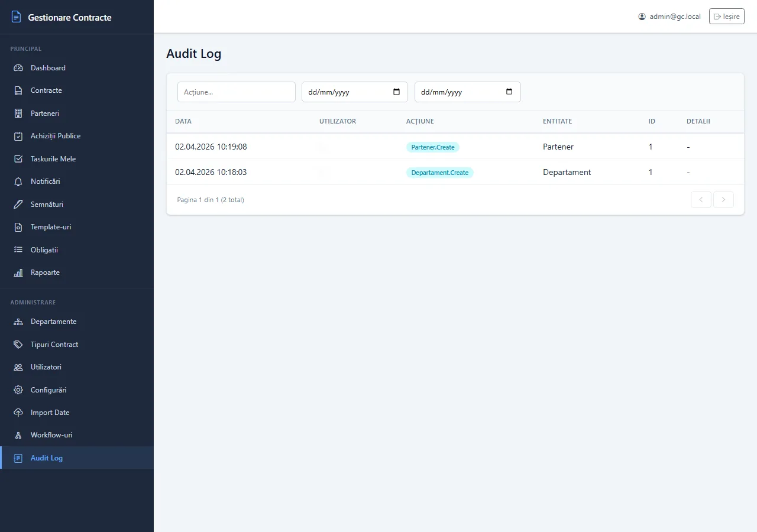The width and height of the screenshot is (757, 532).
Task: Click the Departament.Create action badge
Action: click(440, 173)
